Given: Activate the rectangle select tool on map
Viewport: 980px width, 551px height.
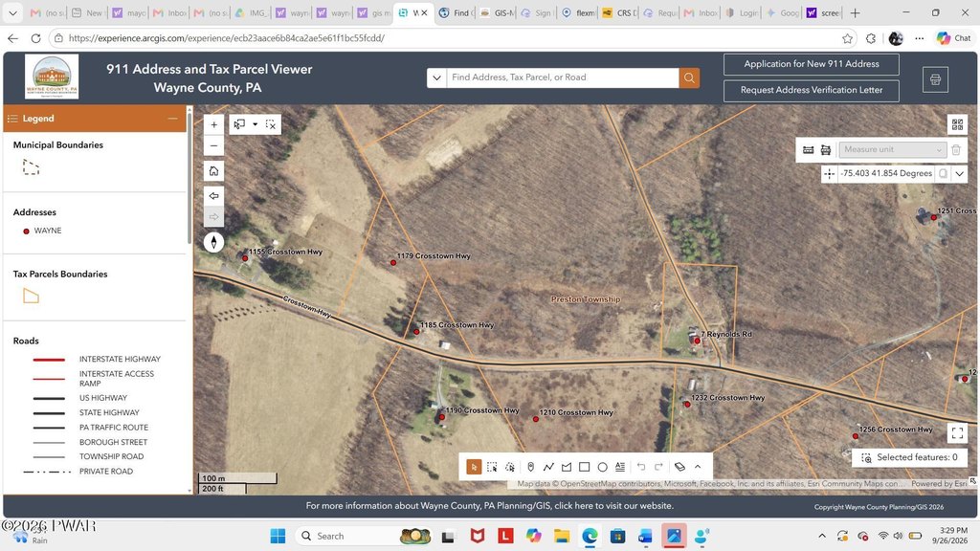Looking at the screenshot, I should click(239, 124).
